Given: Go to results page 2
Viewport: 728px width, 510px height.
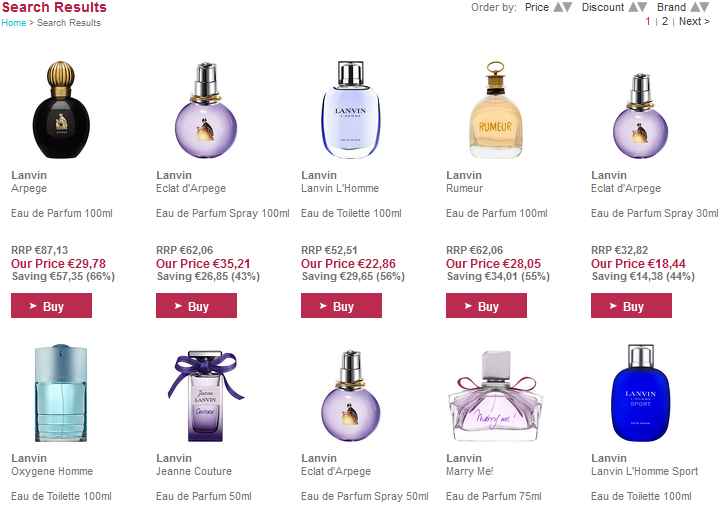Looking at the screenshot, I should click(665, 21).
